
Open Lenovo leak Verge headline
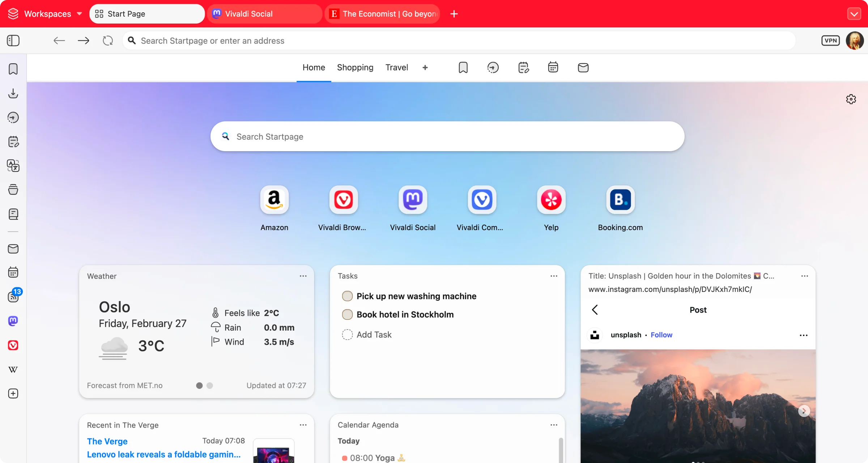click(163, 454)
